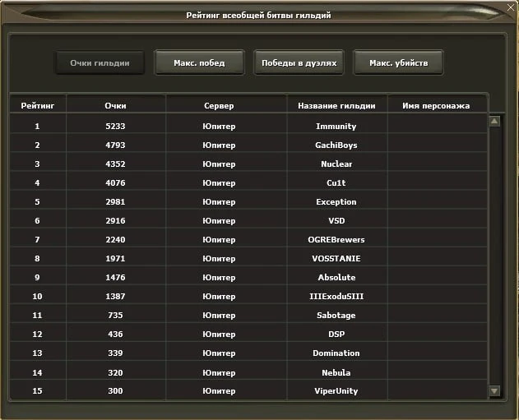Click the Рейтинг column header
Viewport: 519px width, 420px height.
click(x=37, y=105)
